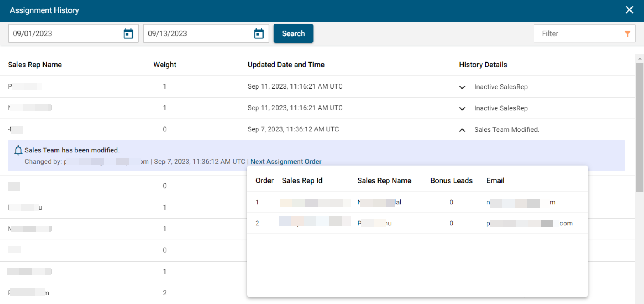Select the Bonus Leads header in popup
Screen dimensions: 644x304
coord(451,180)
